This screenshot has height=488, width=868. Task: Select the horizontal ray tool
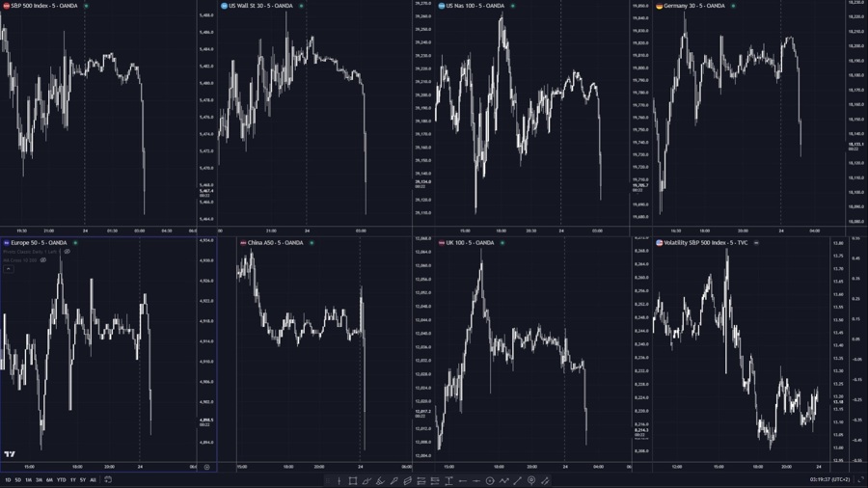pyautogui.click(x=476, y=481)
